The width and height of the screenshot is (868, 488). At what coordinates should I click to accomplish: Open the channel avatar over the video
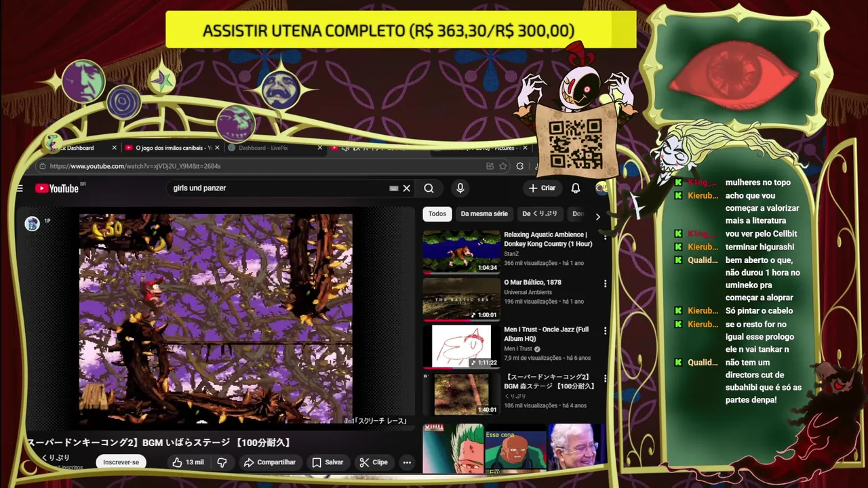32,224
